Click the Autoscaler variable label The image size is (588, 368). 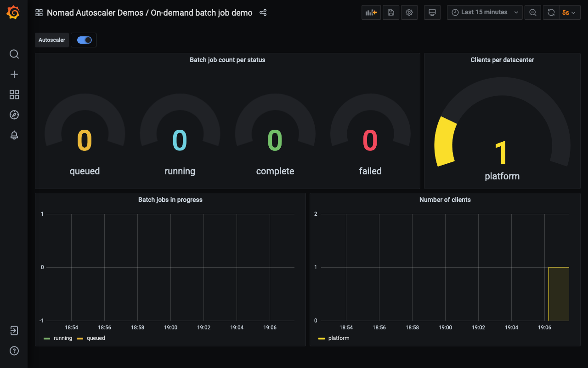[52, 40]
